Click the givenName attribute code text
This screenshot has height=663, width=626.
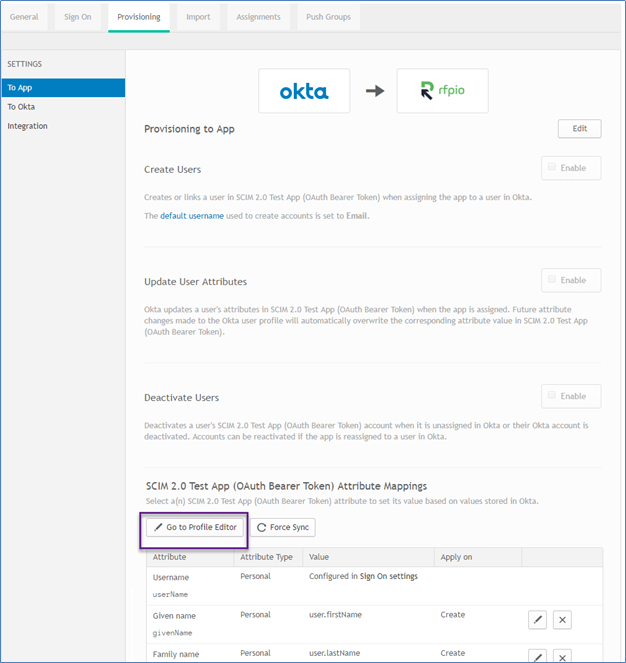[173, 633]
